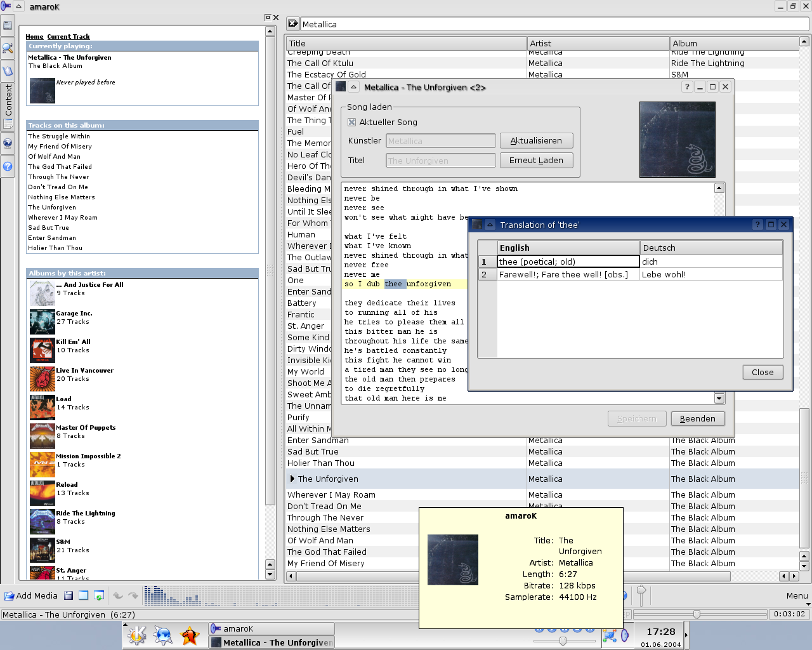Click help button in lyrics dialog titlebar
This screenshot has width=812, height=650.
[686, 87]
